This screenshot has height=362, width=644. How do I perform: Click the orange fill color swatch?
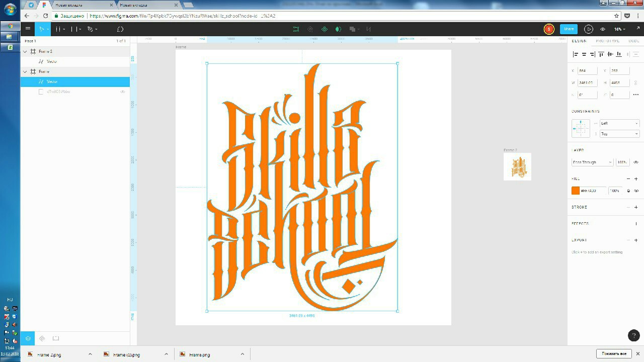click(576, 191)
